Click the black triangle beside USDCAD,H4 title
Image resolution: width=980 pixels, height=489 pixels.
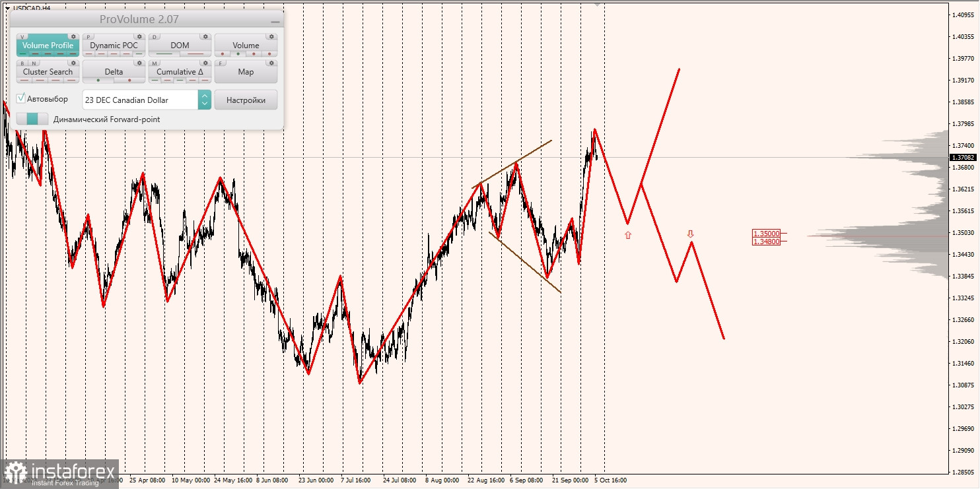click(x=7, y=8)
